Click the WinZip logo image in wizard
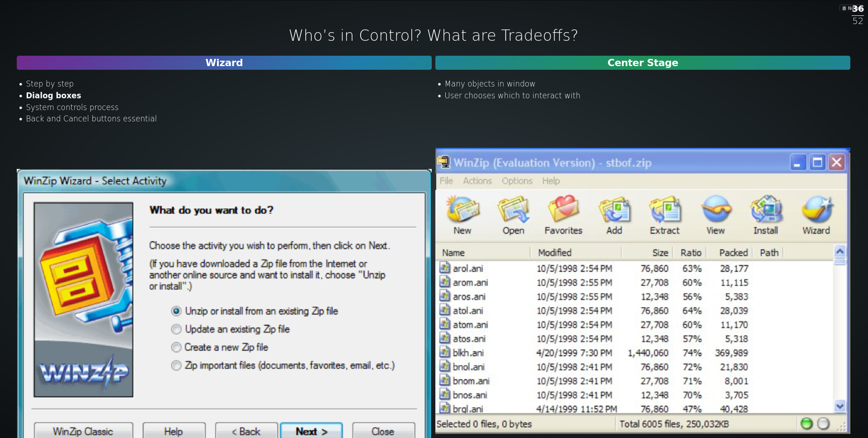Screen dimensions: 868x438 [x=83, y=300]
